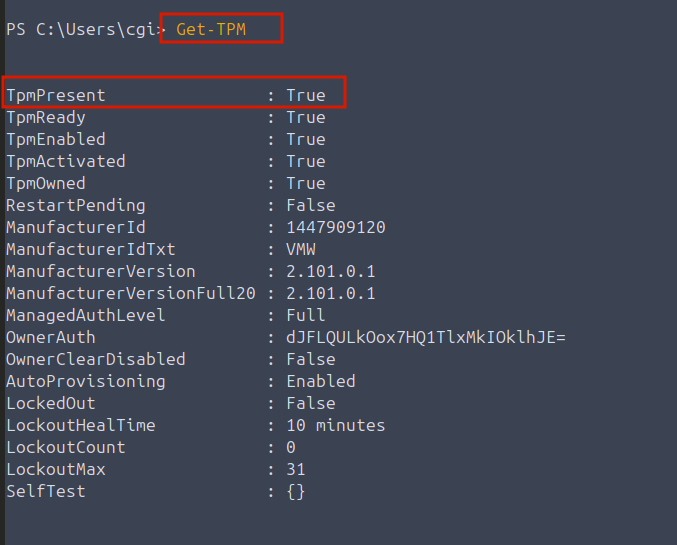Viewport: 677px width, 545px height.
Task: Click the TpmPresent property name
Action: point(56,95)
